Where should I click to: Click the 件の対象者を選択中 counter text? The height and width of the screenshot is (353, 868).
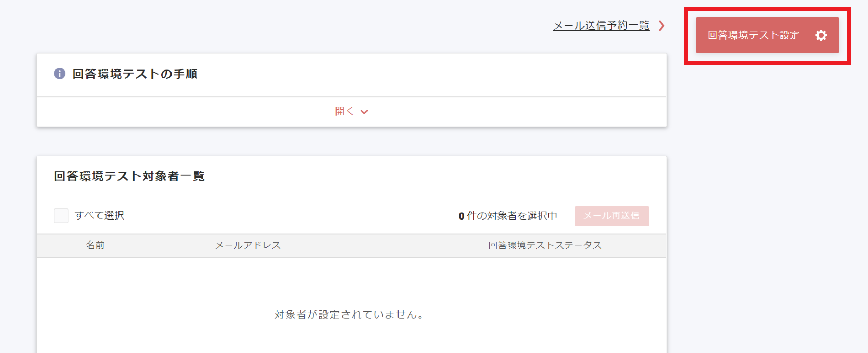[x=512, y=216]
